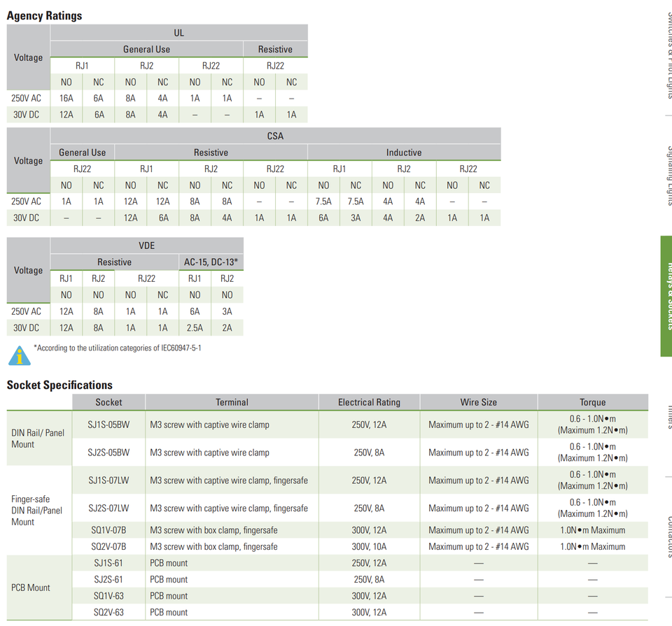The height and width of the screenshot is (626, 672).
Task: Click the Agency Ratings heading
Action: (x=44, y=15)
